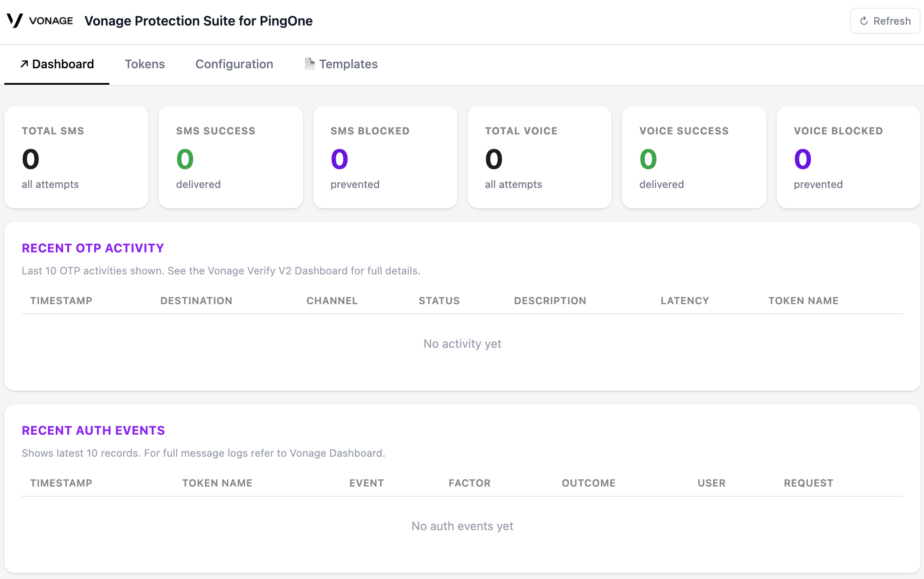Image resolution: width=924 pixels, height=579 pixels.
Task: Click the SMS Blocked count value
Action: coord(339,159)
